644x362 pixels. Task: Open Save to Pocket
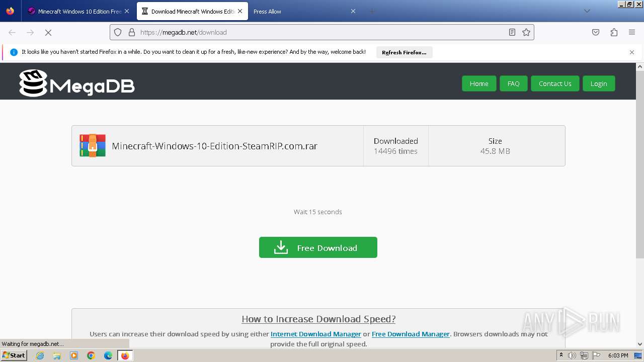596,32
